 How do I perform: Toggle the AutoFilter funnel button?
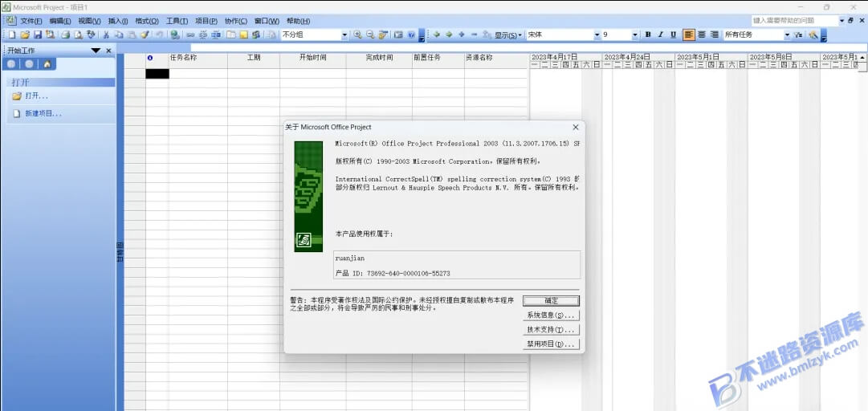(797, 35)
